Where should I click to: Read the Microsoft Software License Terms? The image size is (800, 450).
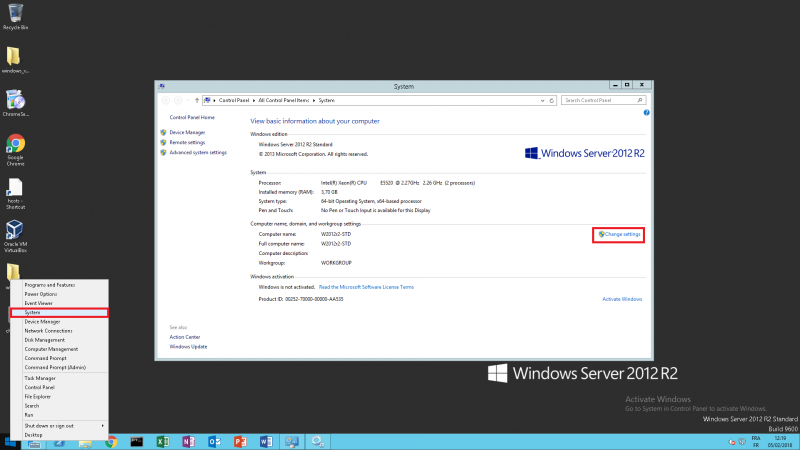(366, 287)
